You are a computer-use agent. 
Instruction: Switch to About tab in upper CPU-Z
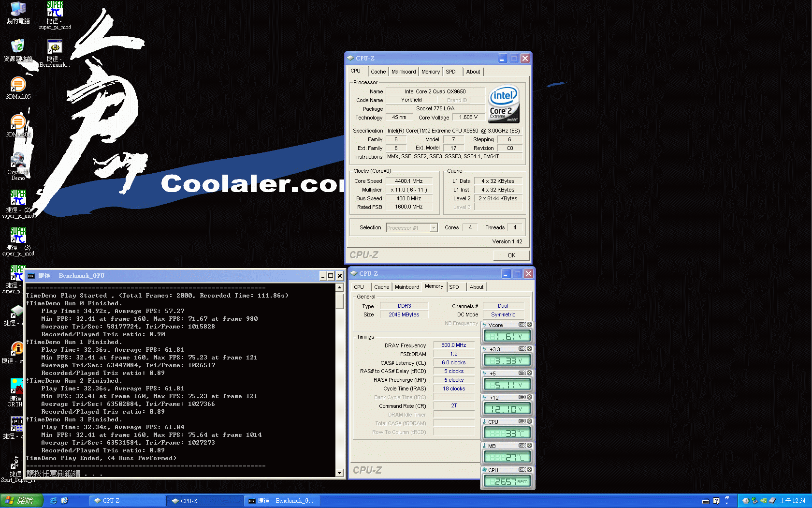tap(473, 72)
